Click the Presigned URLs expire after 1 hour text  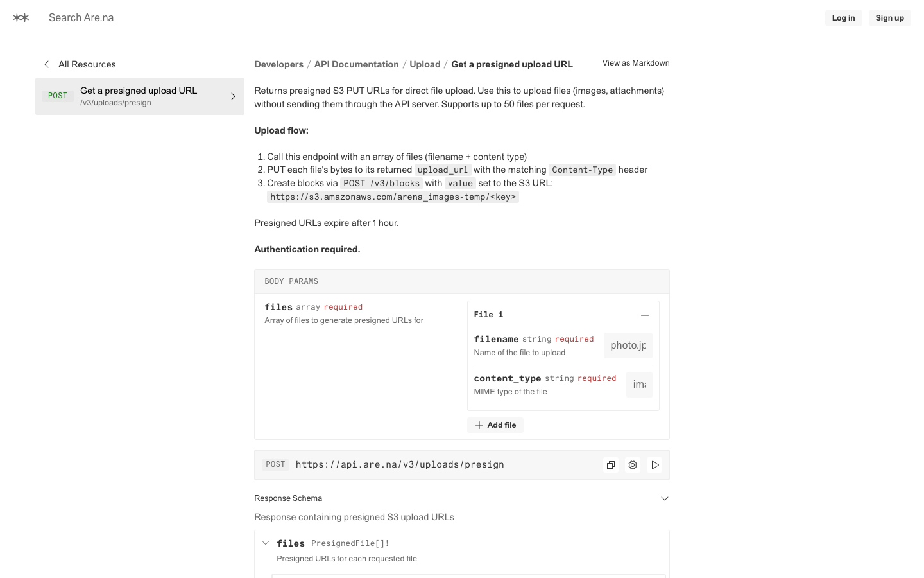[327, 223]
